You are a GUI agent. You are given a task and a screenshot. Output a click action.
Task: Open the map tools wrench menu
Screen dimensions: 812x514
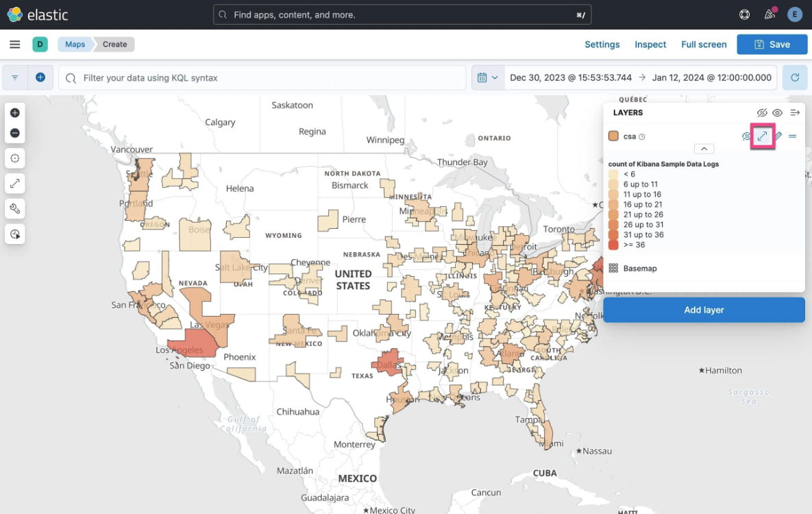(15, 209)
